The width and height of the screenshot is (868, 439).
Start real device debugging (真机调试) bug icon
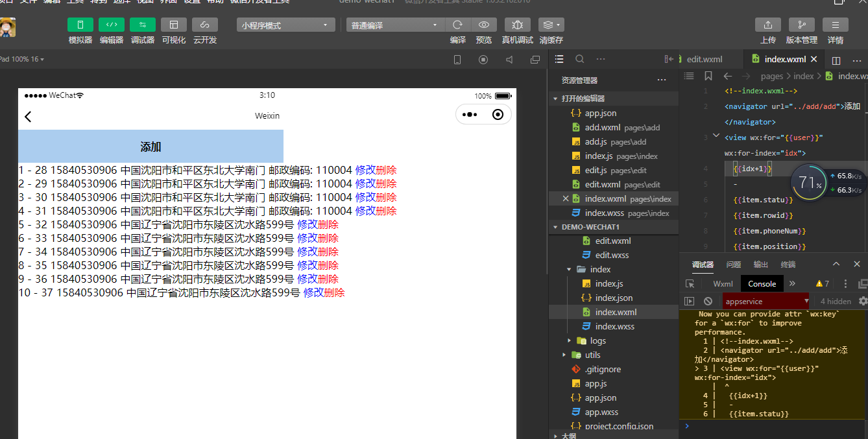[x=517, y=25]
